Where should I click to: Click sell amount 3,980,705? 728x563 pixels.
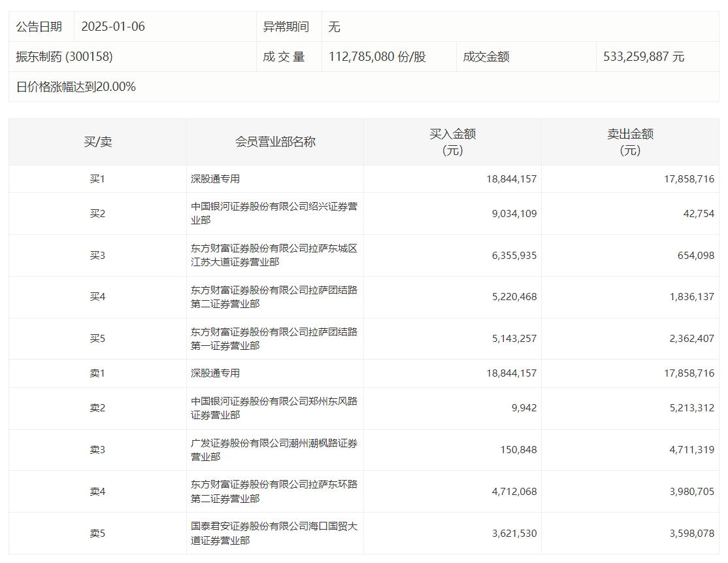(692, 492)
